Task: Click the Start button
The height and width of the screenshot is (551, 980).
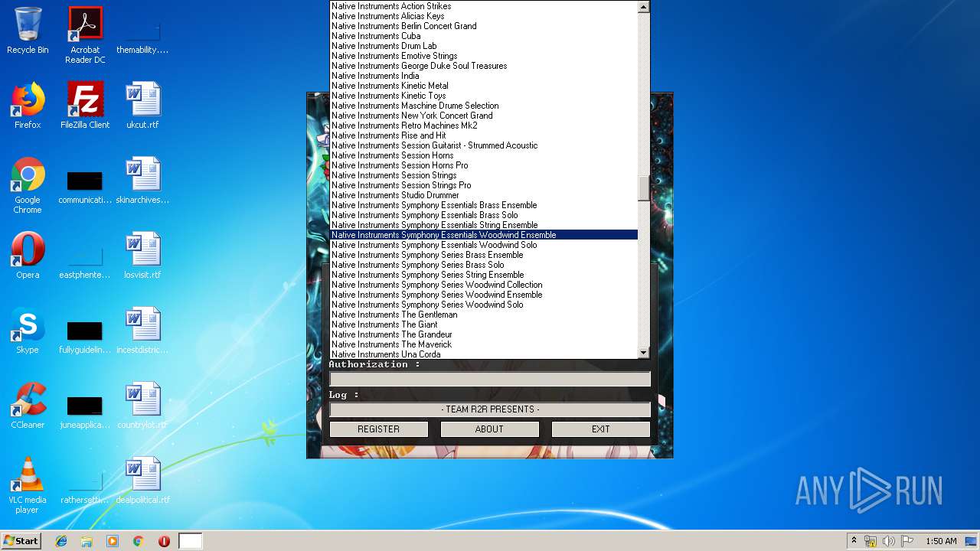Action: pyautogui.click(x=21, y=541)
